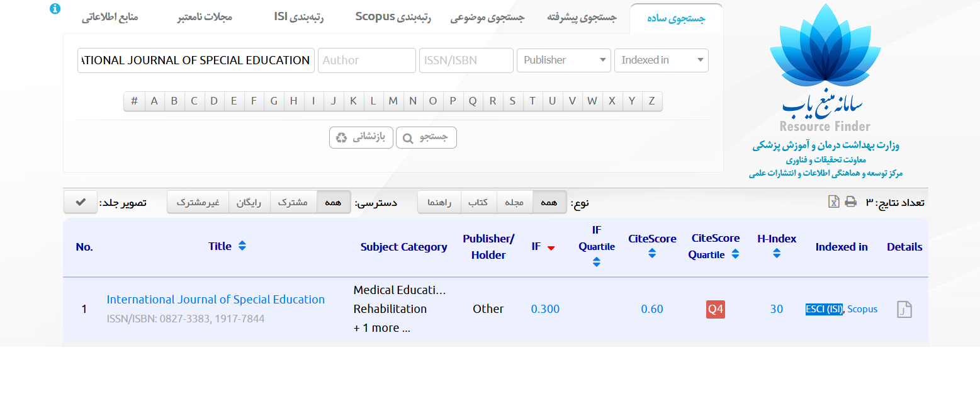Select access filter همه (all)
The height and width of the screenshot is (408, 980).
334,202
